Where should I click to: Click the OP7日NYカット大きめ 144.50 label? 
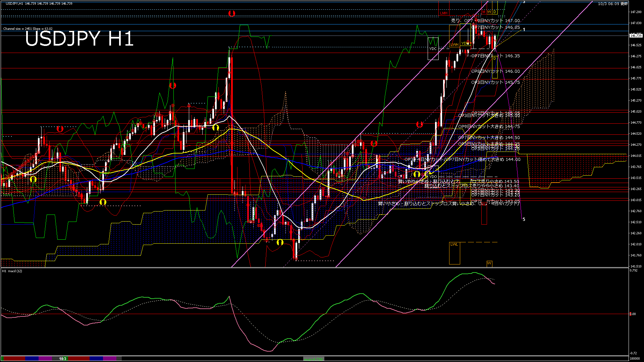click(489, 138)
